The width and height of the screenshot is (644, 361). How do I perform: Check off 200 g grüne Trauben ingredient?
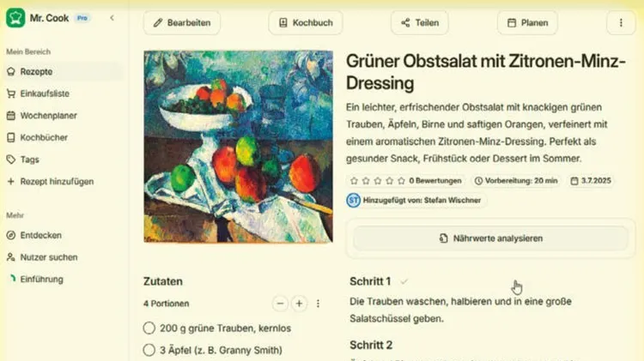coord(149,328)
